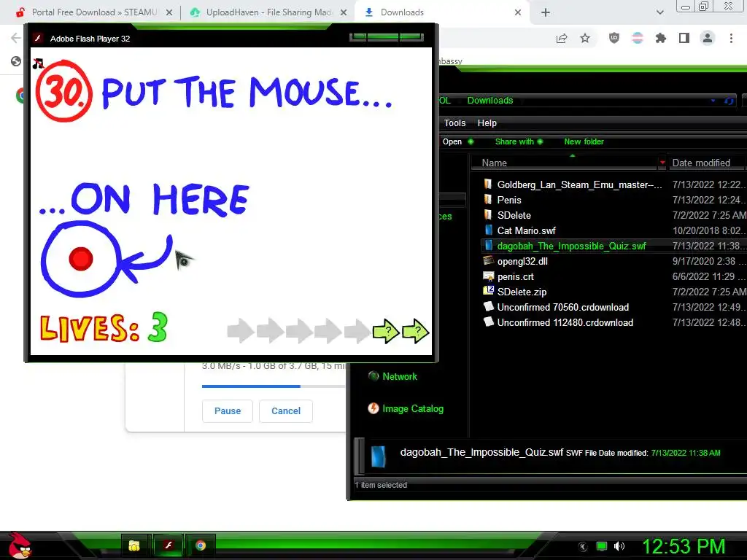This screenshot has height=560, width=747.
Task: Refresh the Explorer folder view
Action: (x=729, y=101)
